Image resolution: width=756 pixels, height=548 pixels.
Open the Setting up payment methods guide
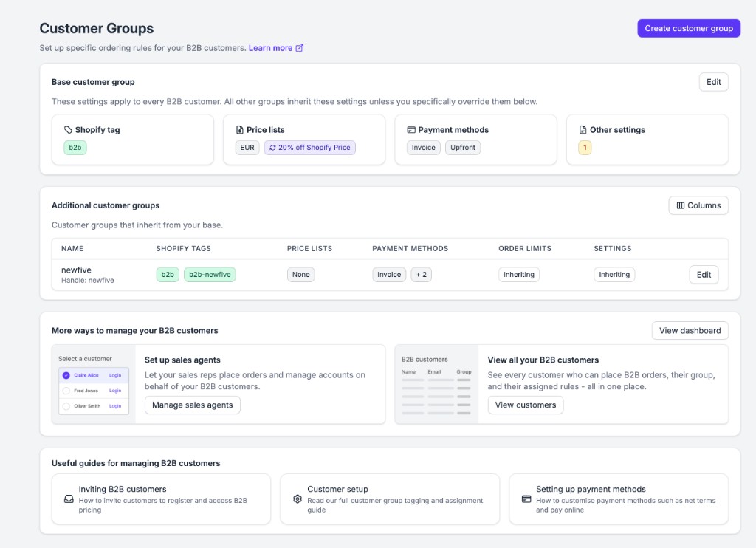click(x=619, y=499)
